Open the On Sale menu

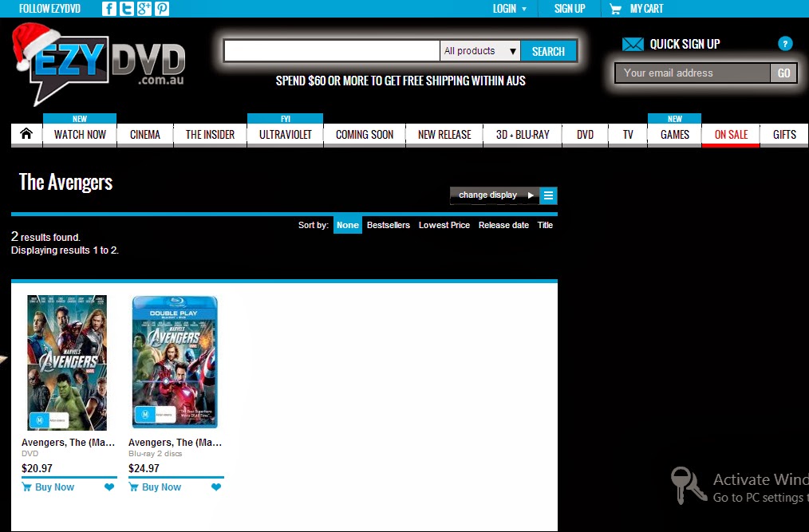click(x=731, y=135)
